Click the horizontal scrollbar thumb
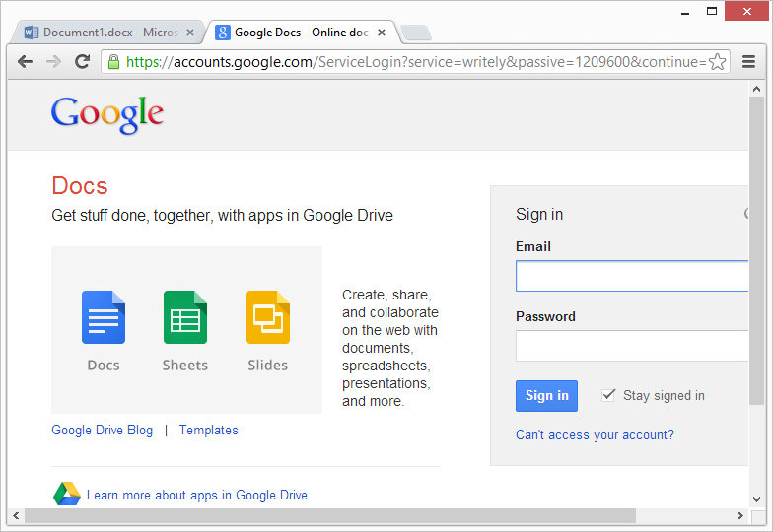The image size is (773, 532). 330,516
